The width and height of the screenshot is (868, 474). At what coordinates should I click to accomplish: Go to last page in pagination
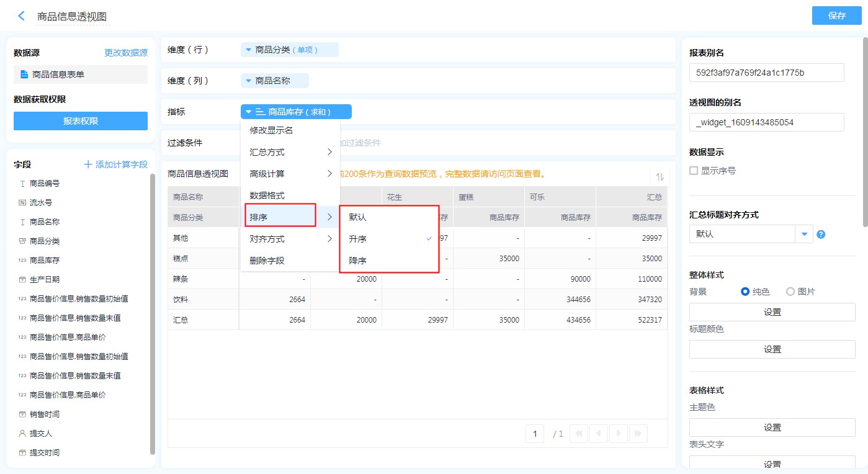coord(638,434)
